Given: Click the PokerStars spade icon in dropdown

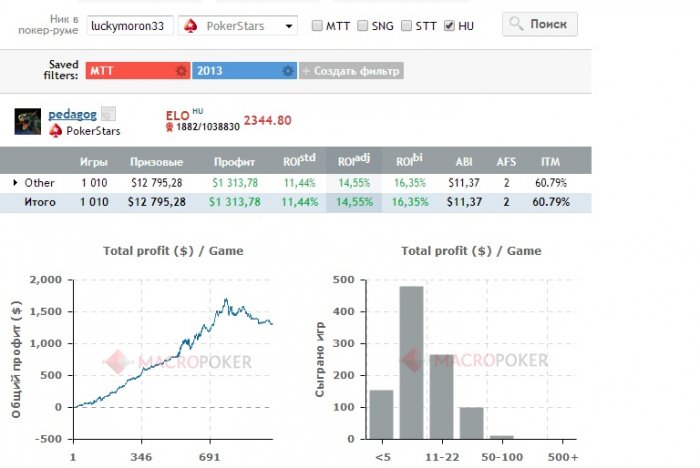Looking at the screenshot, I should coord(191,25).
